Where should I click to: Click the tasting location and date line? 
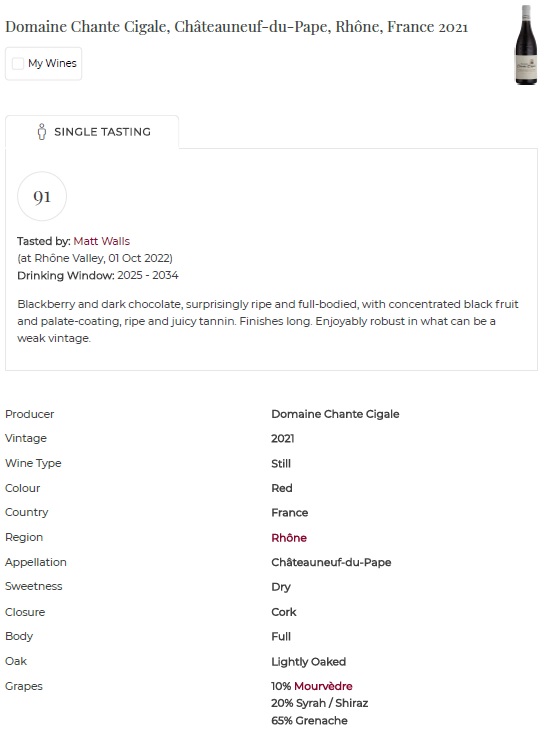pos(95,258)
